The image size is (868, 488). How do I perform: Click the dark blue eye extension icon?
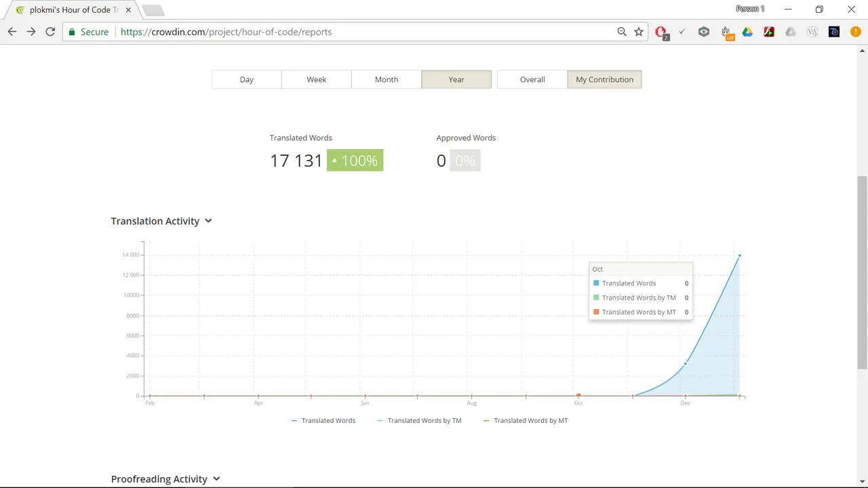(834, 32)
